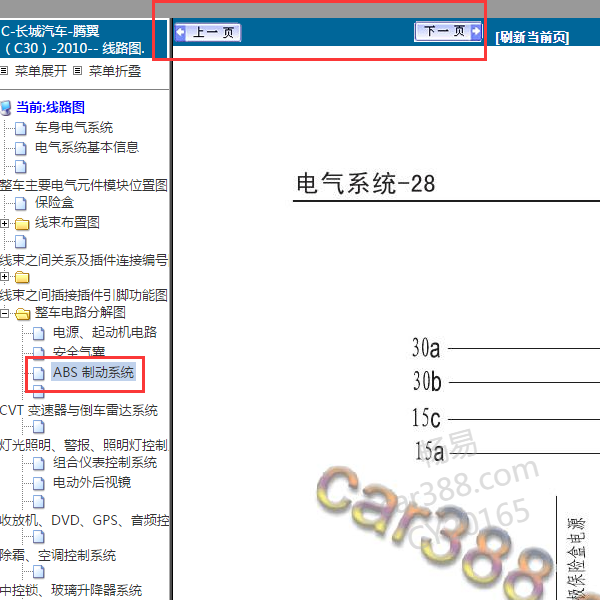Image resolution: width=600 pixels, height=600 pixels.
Task: Click the C-长城汽车-腾翼 (C30) header title
Action: (73, 39)
